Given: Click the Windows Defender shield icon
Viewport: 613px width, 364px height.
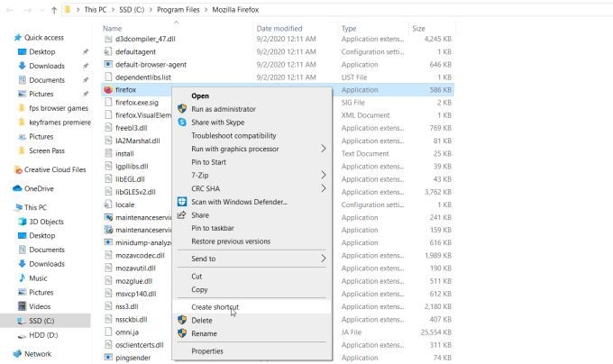Looking at the screenshot, I should point(182,202).
